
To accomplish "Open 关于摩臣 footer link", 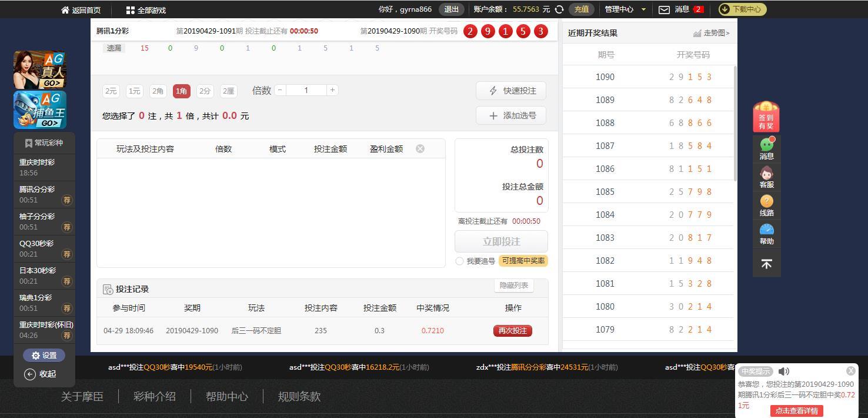I will (82, 397).
